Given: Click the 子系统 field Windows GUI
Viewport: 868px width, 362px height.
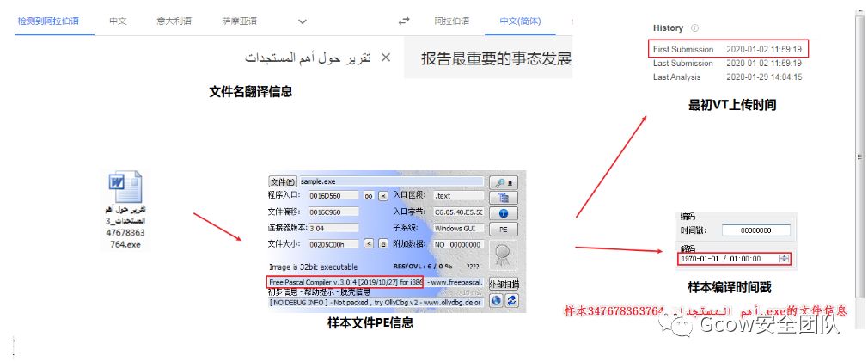Looking at the screenshot, I should 458,228.
